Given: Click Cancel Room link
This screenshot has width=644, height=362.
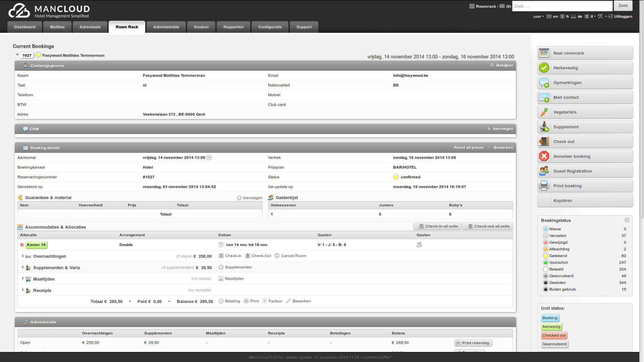Looking at the screenshot, I should point(290,256).
